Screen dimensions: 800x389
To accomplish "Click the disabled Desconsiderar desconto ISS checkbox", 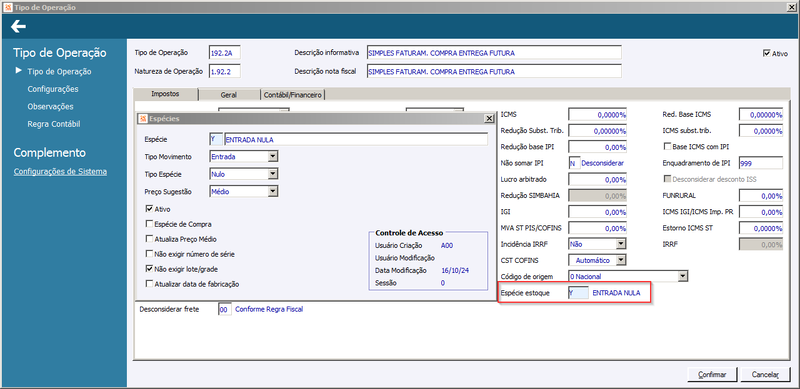I will pyautogui.click(x=667, y=179).
